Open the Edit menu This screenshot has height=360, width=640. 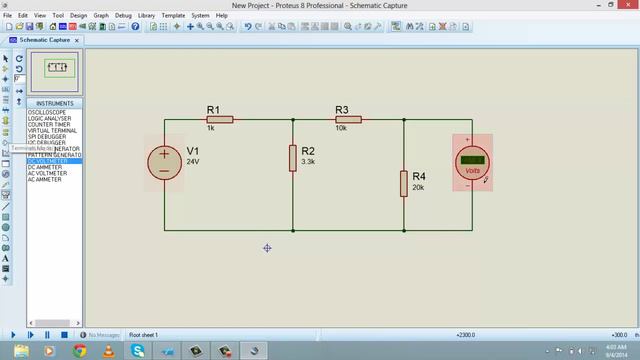click(x=23, y=16)
